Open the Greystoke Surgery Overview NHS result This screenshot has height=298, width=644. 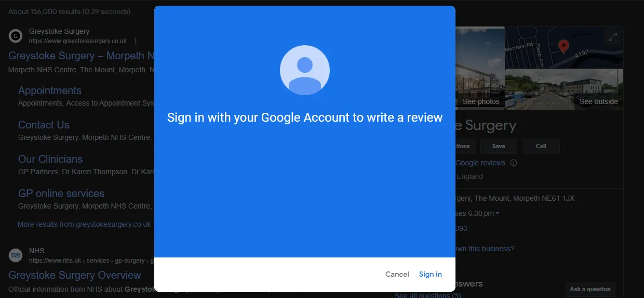[x=75, y=275]
